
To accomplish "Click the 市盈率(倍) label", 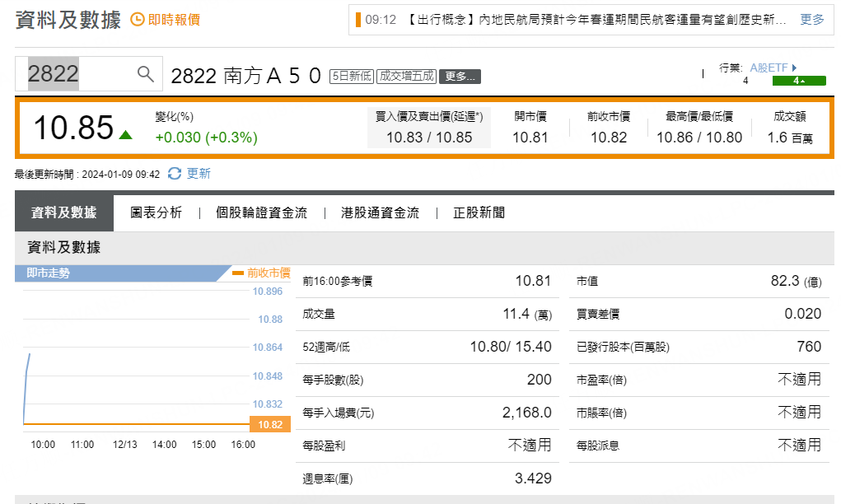I will tap(601, 380).
